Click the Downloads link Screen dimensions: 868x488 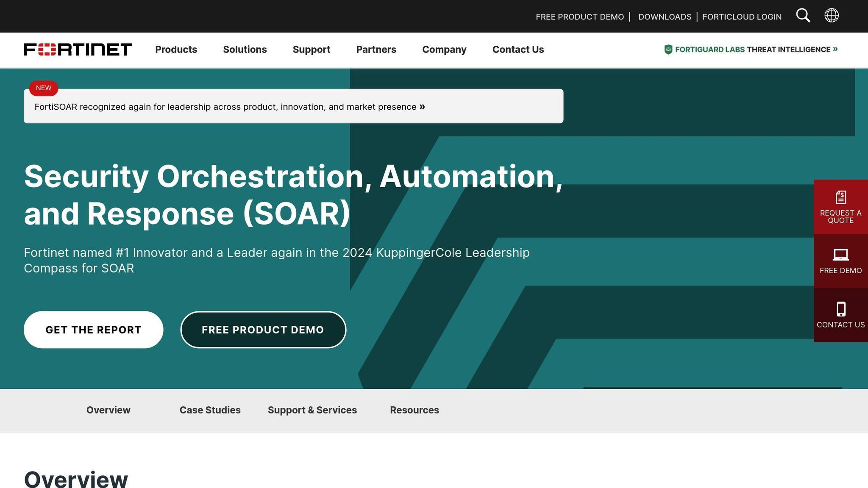[665, 17]
